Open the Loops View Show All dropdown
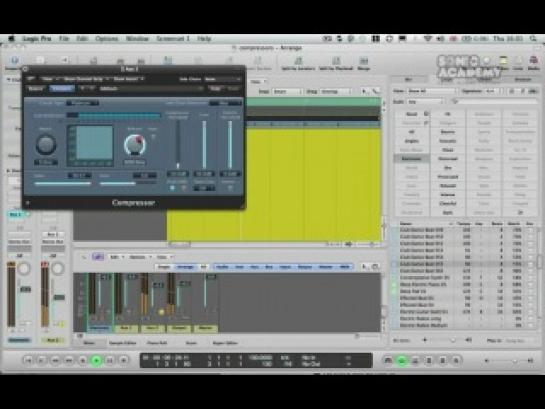The image size is (545, 409). [x=432, y=91]
